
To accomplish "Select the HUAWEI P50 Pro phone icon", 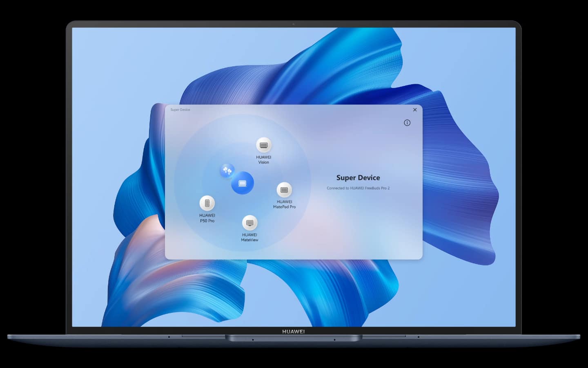I will pos(207,203).
